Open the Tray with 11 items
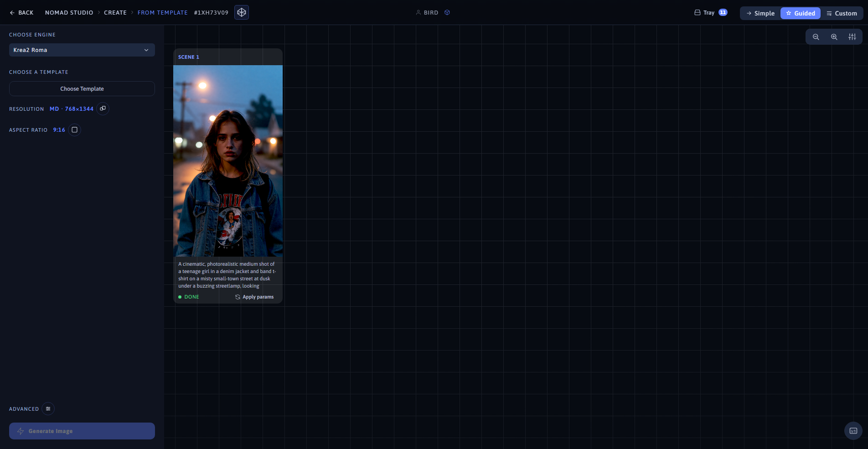This screenshot has height=449, width=868. tap(710, 13)
